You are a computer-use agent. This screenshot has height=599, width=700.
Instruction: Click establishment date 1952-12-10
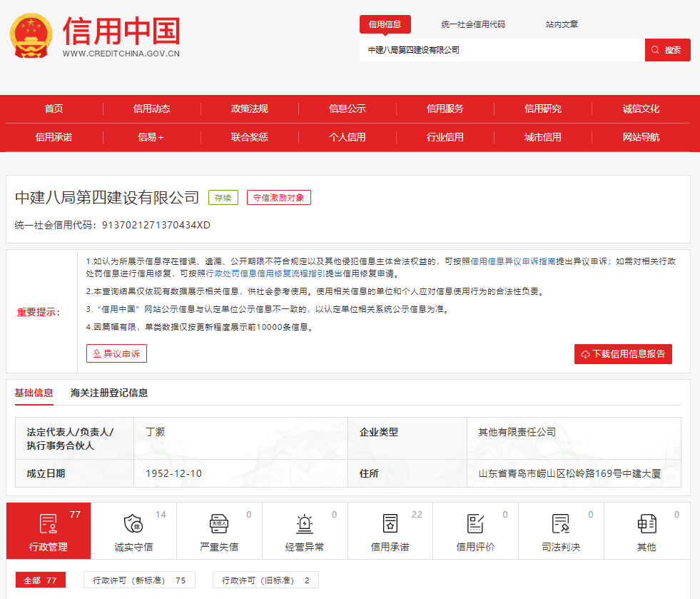tap(173, 473)
